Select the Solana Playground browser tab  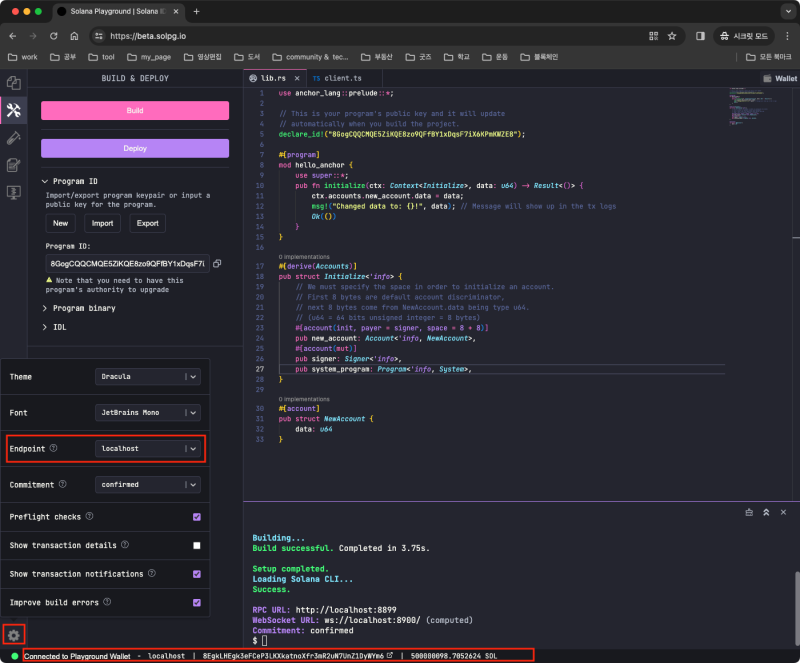(118, 11)
